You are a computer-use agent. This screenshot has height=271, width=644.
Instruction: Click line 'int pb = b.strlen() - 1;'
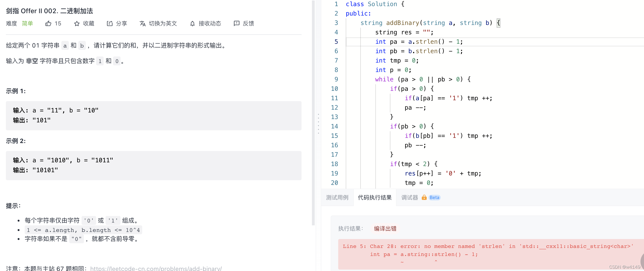pos(419,51)
